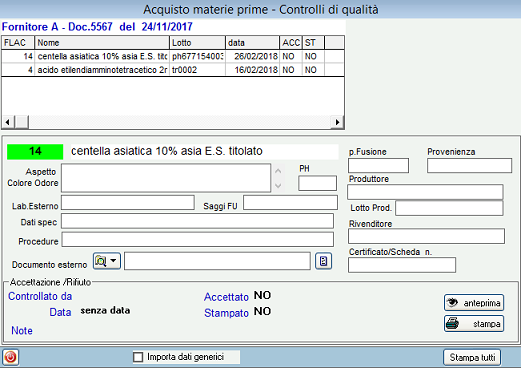Click the stampa print button
Image resolution: width=521 pixels, height=368 pixels.
coord(474,323)
